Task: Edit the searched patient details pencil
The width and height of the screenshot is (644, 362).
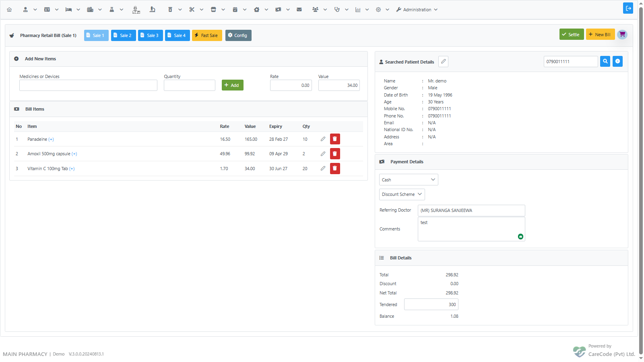Action: [x=443, y=62]
